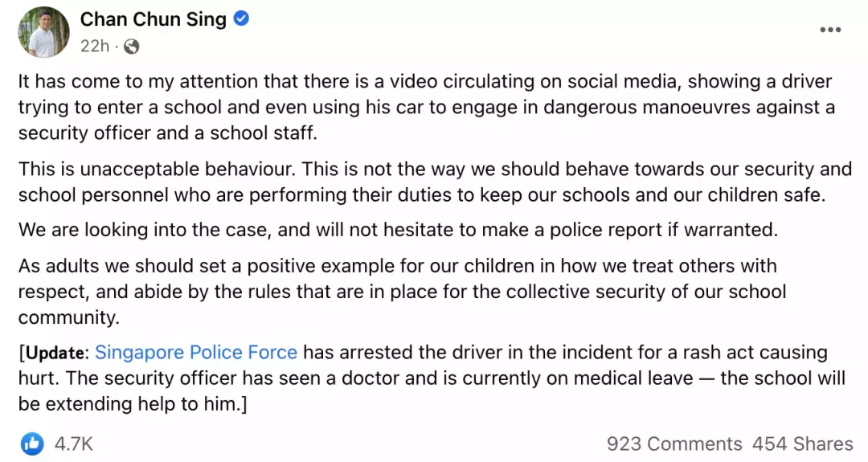Click the line "security officer and a school staff."
The width and height of the screenshot is (868, 462).
[x=168, y=133]
